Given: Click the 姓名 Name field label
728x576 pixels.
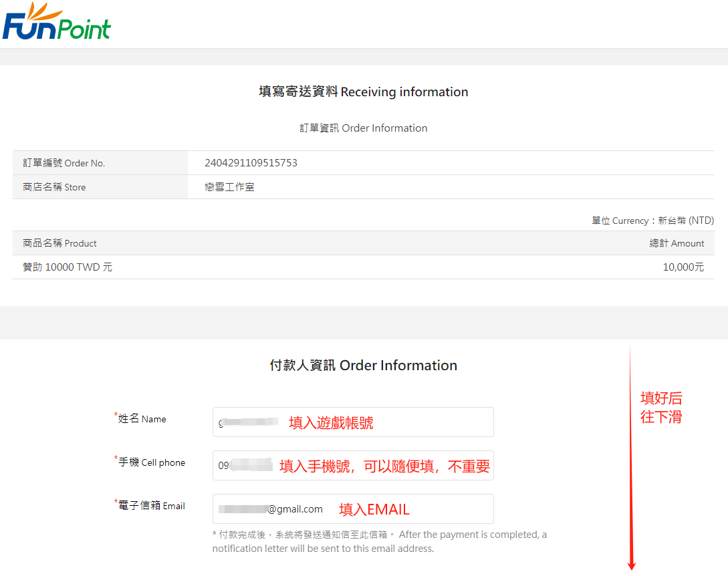Looking at the screenshot, I should pos(142,419).
